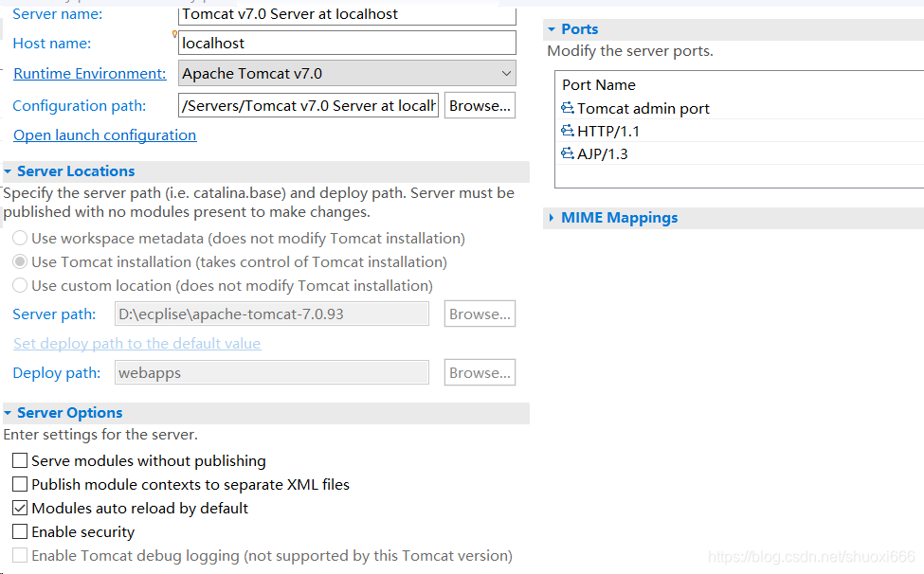This screenshot has width=924, height=574.
Task: Toggle the Enable security checkbox
Action: [x=20, y=531]
